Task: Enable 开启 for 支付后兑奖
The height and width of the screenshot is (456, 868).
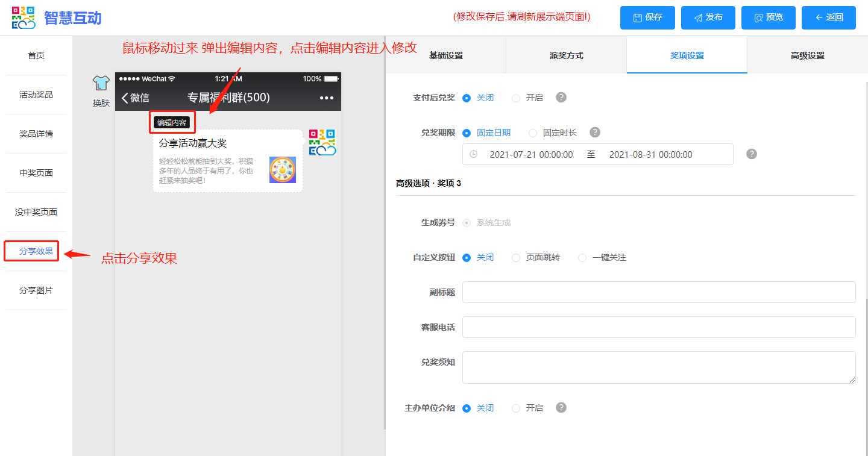Action: (516, 98)
